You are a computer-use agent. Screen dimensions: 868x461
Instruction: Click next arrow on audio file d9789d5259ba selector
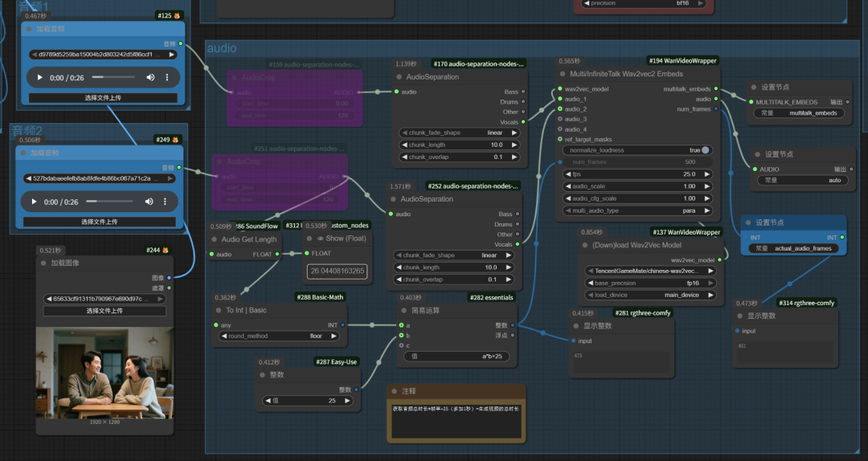pos(172,55)
